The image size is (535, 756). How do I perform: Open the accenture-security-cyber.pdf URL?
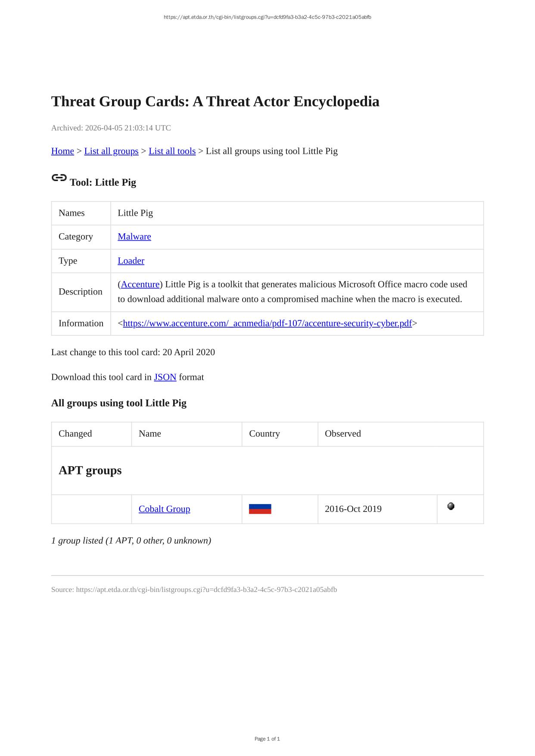coord(267,323)
